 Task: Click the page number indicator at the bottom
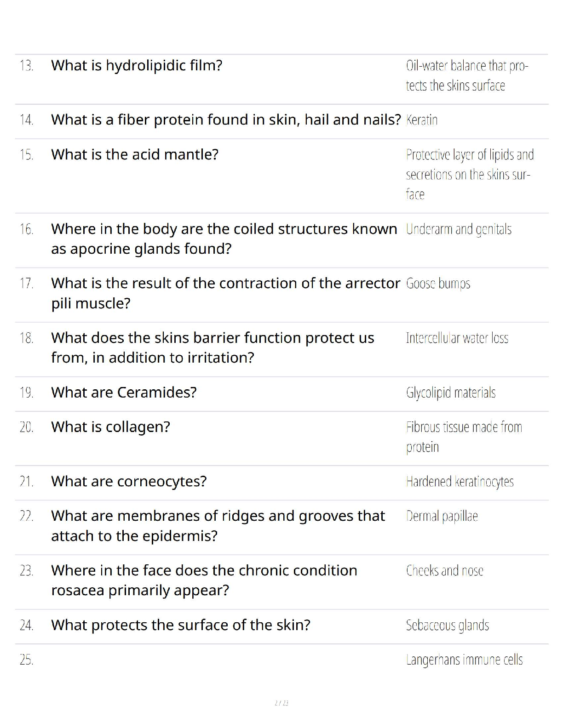point(281,703)
